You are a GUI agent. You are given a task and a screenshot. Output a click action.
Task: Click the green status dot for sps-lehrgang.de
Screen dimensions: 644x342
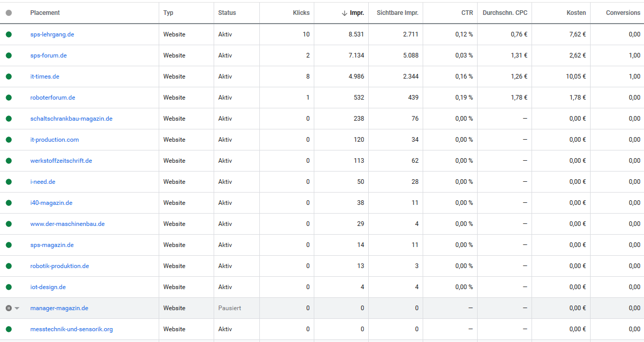[x=9, y=34]
